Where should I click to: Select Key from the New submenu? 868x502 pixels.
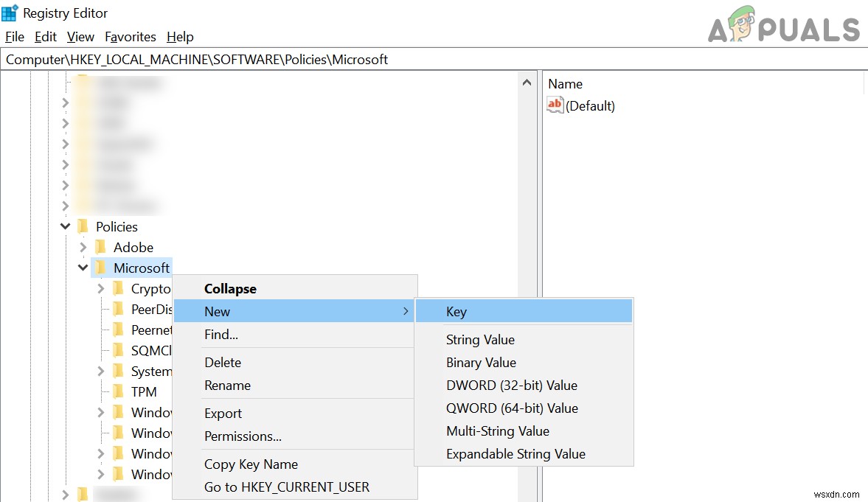click(x=456, y=311)
